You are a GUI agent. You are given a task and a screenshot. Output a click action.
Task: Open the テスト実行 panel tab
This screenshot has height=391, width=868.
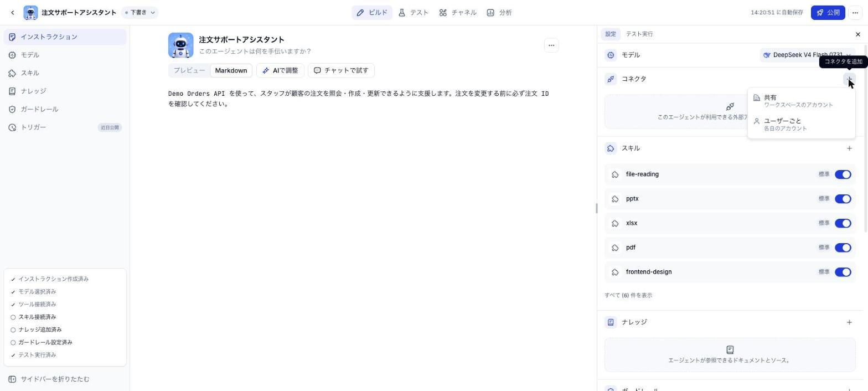[639, 34]
